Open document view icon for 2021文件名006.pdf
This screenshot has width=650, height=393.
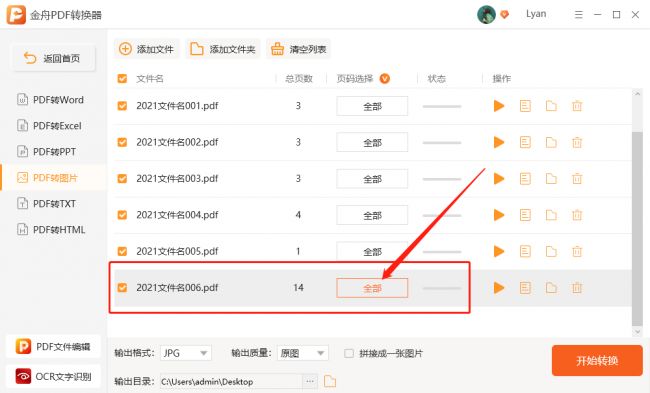pyautogui.click(x=525, y=288)
